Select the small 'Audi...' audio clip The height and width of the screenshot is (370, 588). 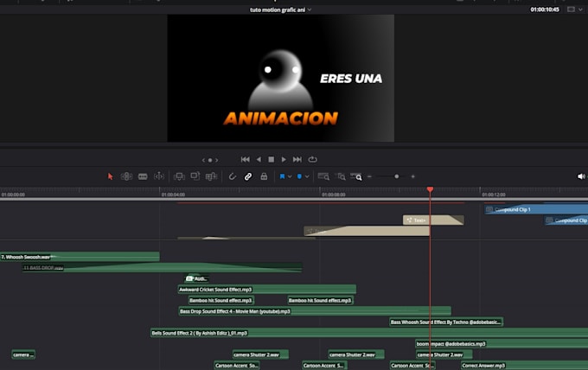pyautogui.click(x=197, y=278)
